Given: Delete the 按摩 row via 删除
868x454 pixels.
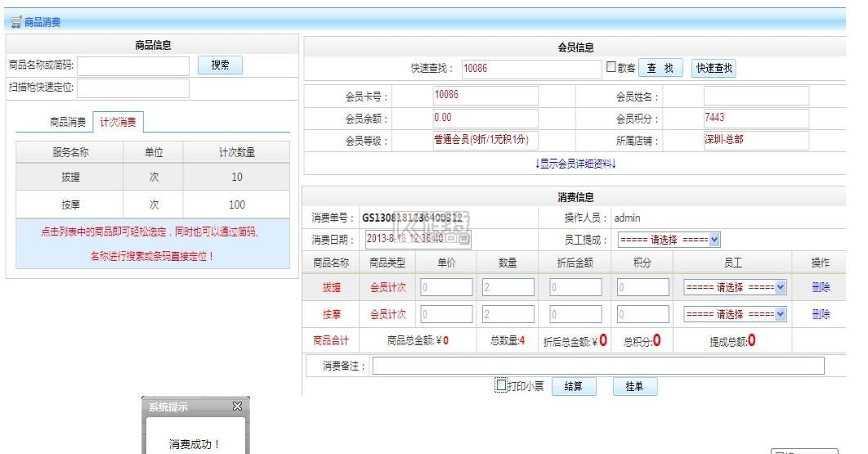Looking at the screenshot, I should (821, 315).
